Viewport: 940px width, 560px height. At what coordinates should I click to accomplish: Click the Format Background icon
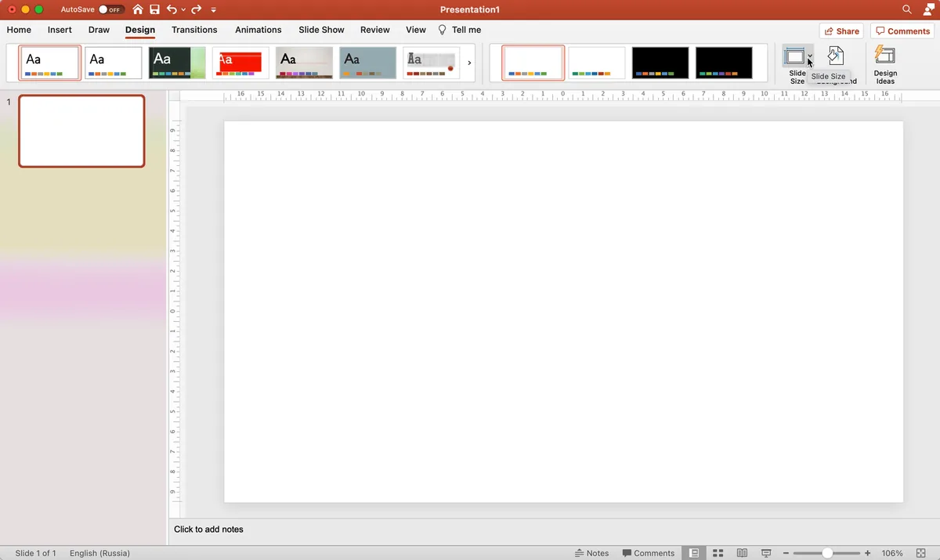836,56
